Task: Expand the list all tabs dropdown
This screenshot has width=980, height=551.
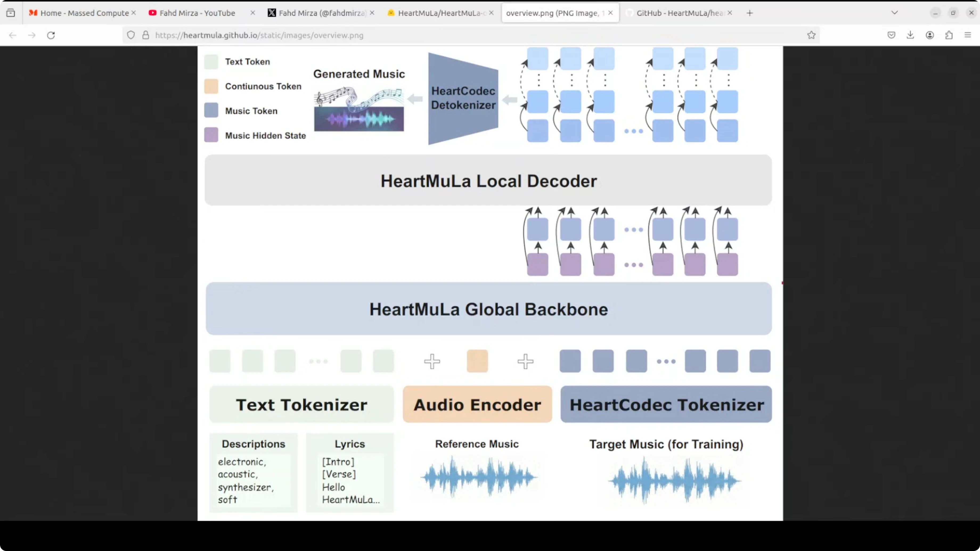Action: (895, 13)
